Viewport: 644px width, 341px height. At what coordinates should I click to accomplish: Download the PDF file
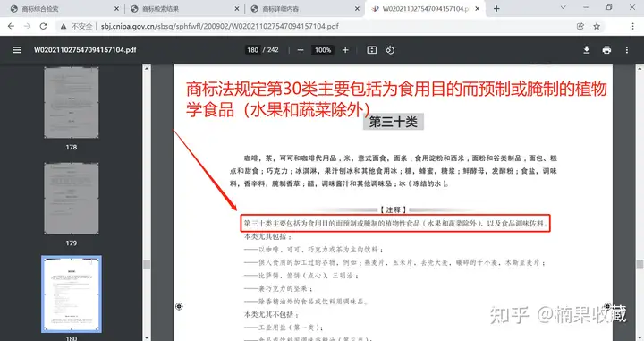pyautogui.click(x=587, y=50)
